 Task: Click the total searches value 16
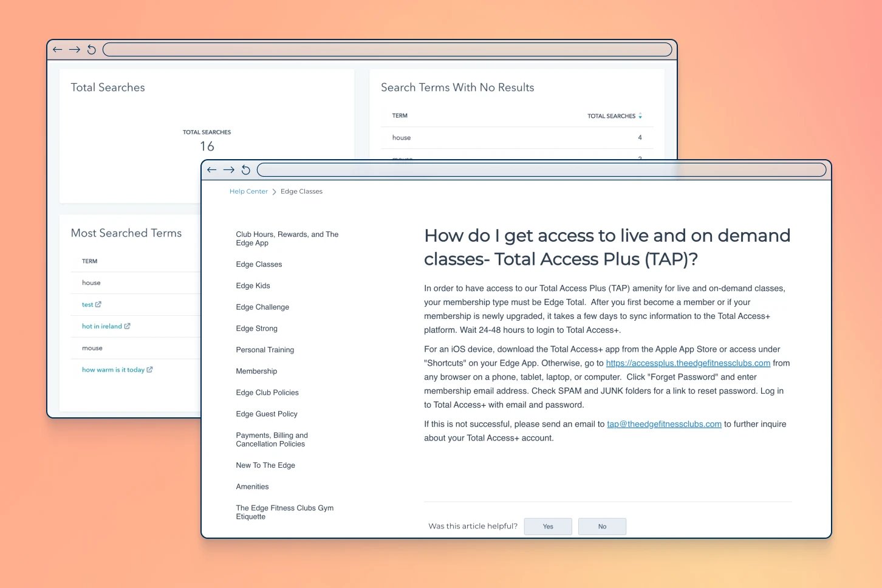[207, 146]
